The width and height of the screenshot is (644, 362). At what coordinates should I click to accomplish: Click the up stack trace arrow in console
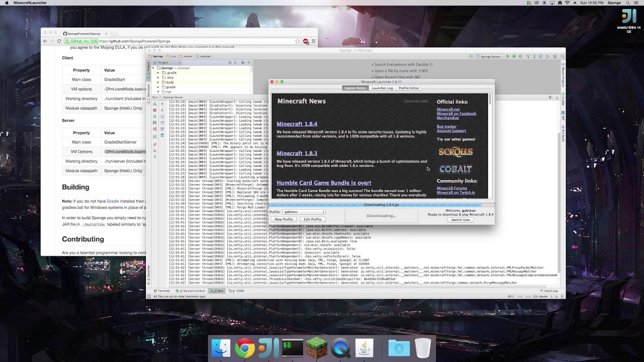click(162, 104)
